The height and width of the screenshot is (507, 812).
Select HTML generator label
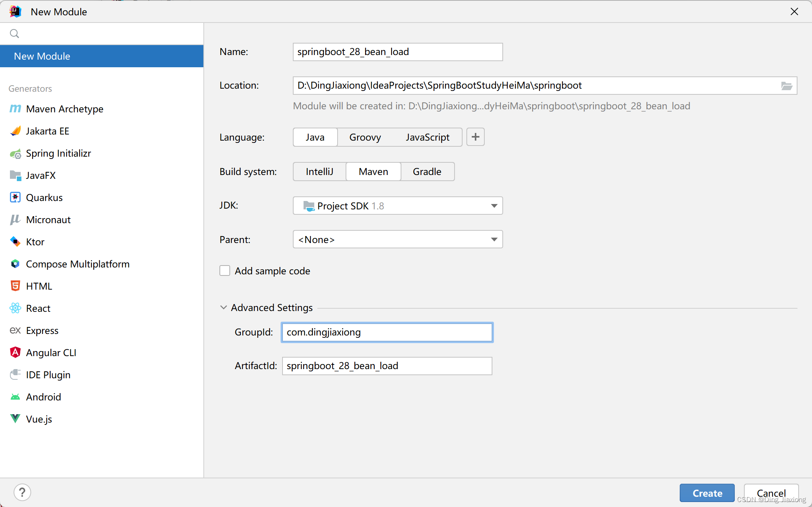(39, 286)
